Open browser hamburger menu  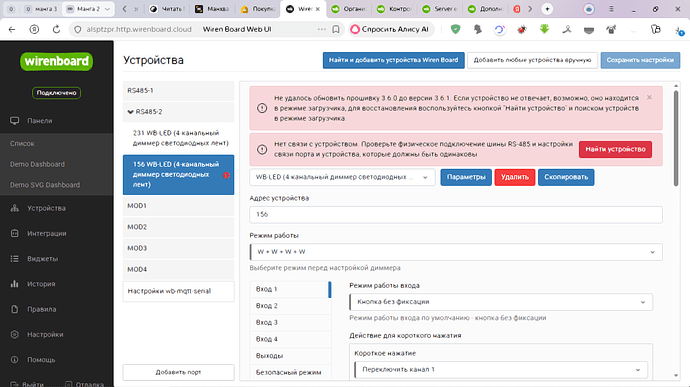pyautogui.click(x=611, y=9)
